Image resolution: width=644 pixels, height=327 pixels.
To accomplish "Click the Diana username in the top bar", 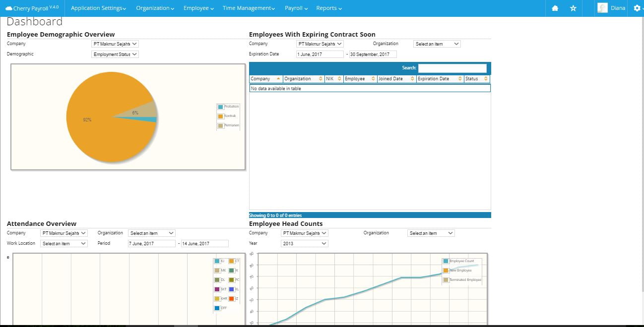I will pos(618,8).
